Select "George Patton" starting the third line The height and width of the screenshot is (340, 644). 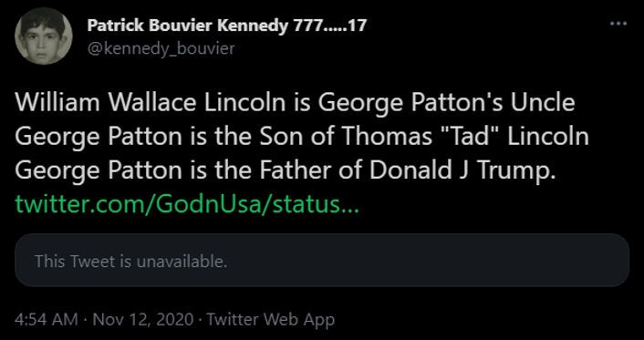(x=99, y=171)
